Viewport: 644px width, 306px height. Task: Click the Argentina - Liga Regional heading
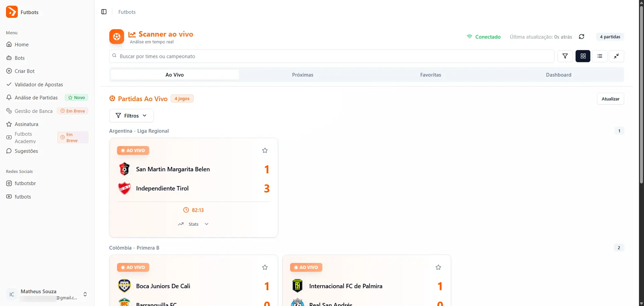click(x=139, y=131)
